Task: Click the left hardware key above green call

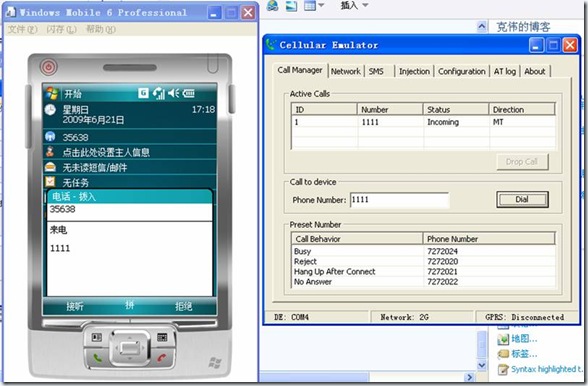Action: 96,338
